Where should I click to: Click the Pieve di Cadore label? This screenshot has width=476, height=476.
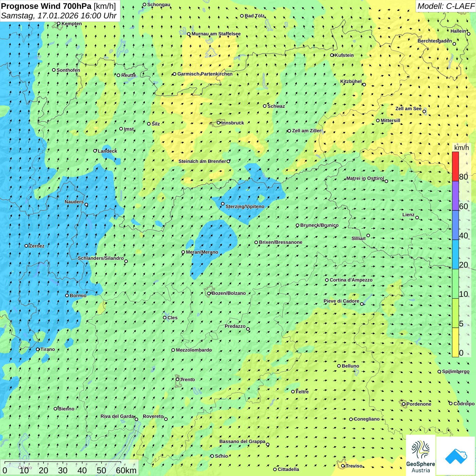pos(341,301)
